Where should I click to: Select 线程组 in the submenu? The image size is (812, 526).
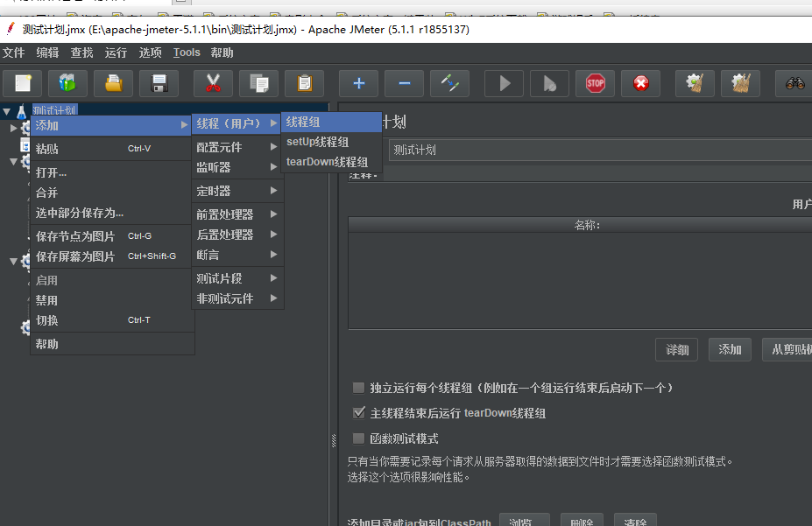point(331,122)
